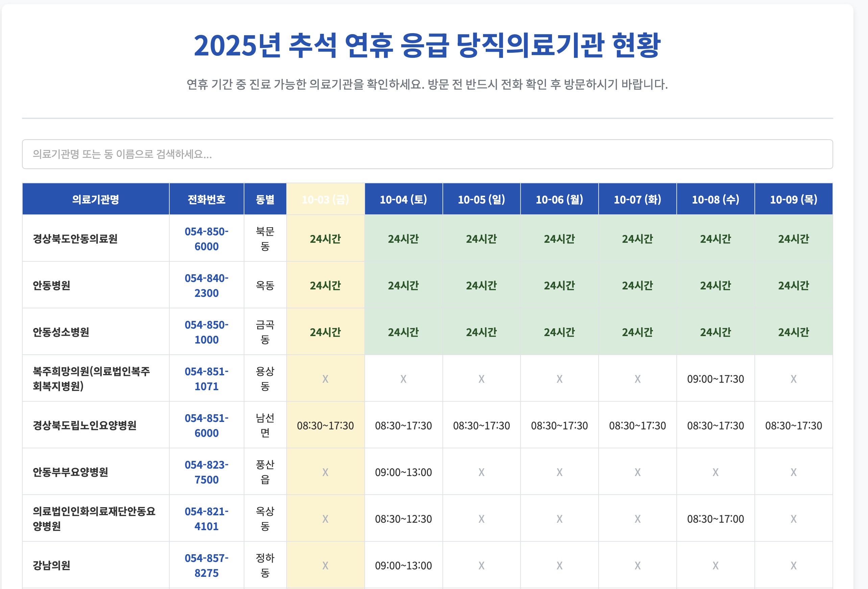Click 인화의료재단 요양병원 phone 054-821-4101
Image resolution: width=868 pixels, height=589 pixels.
coord(206,519)
